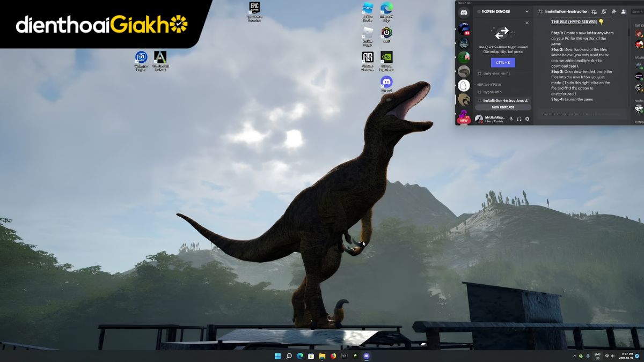Expand the server name dropdown in Discord
This screenshot has height=362, width=644.
pos(526,11)
